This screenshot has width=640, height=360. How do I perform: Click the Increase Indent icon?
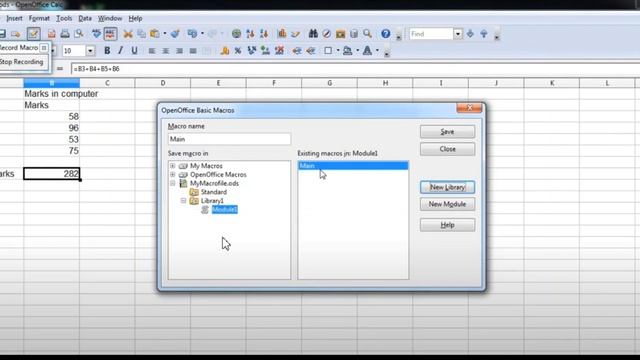311,51
